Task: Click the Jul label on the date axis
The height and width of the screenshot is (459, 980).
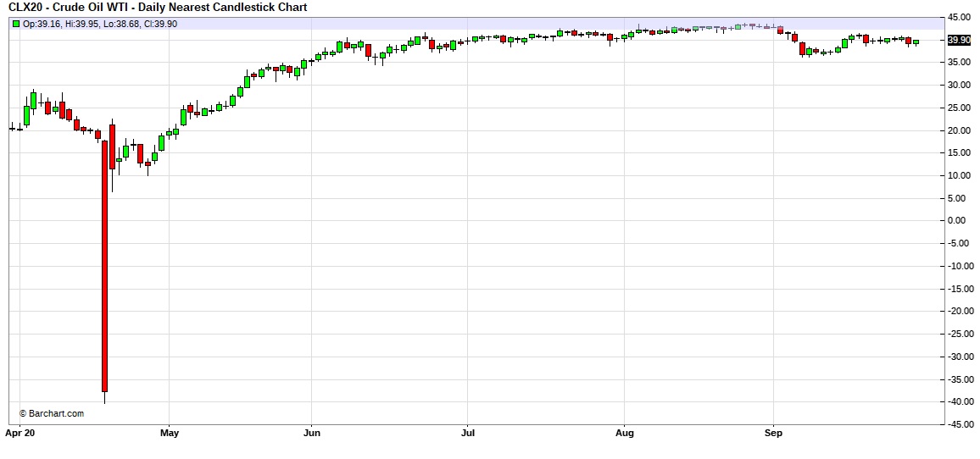Action: tap(467, 432)
